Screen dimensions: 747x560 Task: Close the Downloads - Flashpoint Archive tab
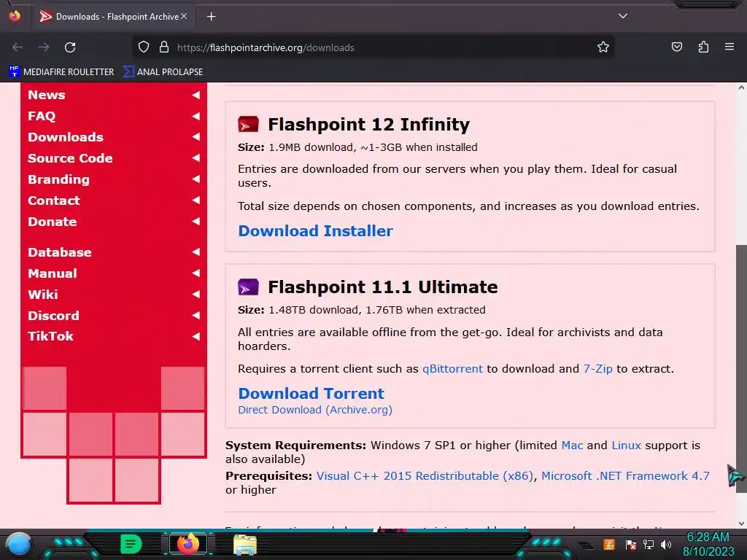click(x=184, y=16)
